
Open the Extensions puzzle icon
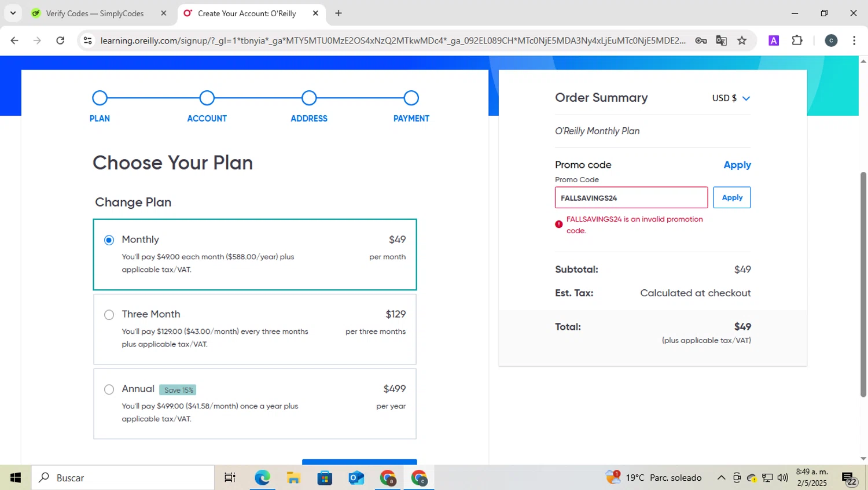pyautogui.click(x=797, y=40)
